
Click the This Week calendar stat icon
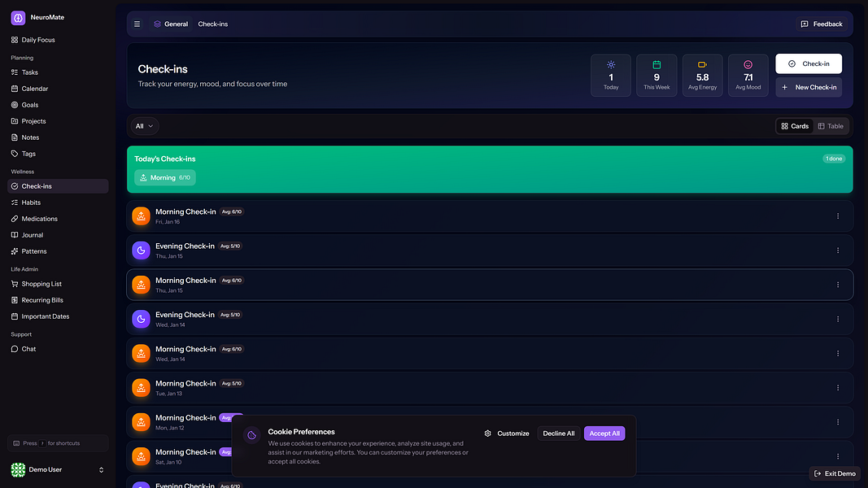(656, 65)
